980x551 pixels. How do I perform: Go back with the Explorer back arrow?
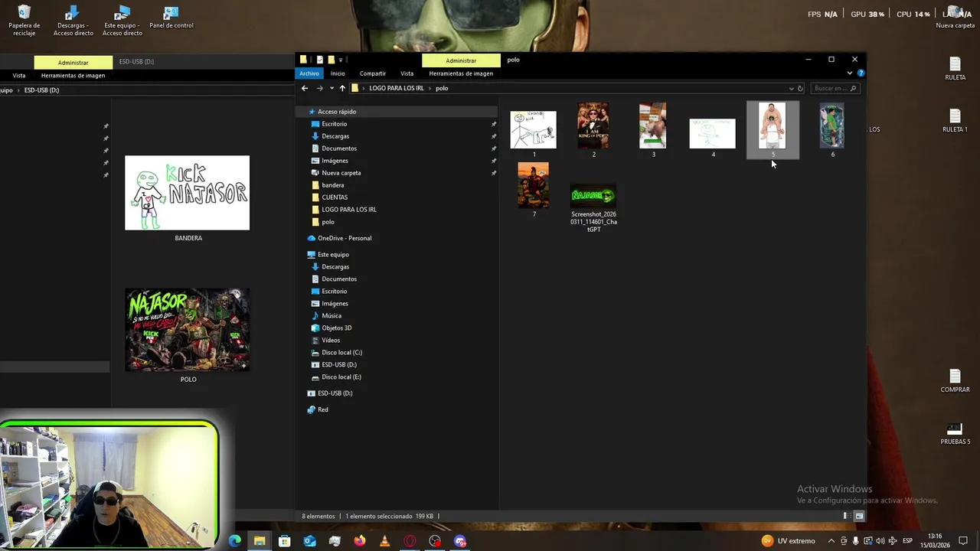(305, 88)
